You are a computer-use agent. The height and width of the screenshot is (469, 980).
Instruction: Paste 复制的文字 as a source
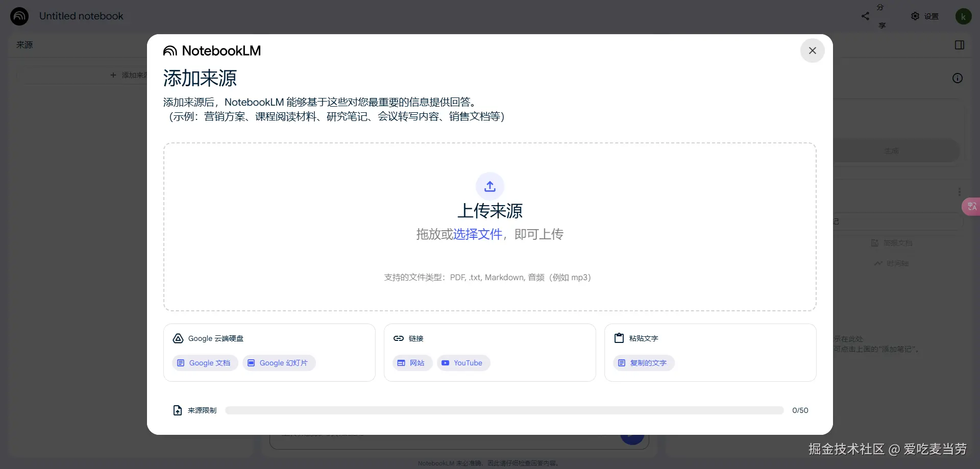644,363
